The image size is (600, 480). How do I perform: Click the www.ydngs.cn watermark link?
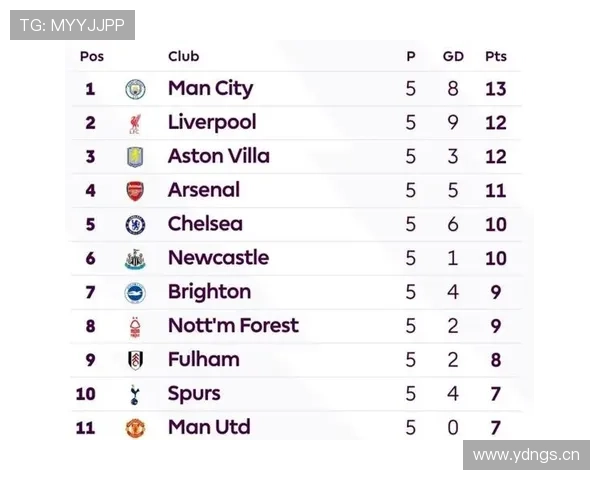click(525, 455)
